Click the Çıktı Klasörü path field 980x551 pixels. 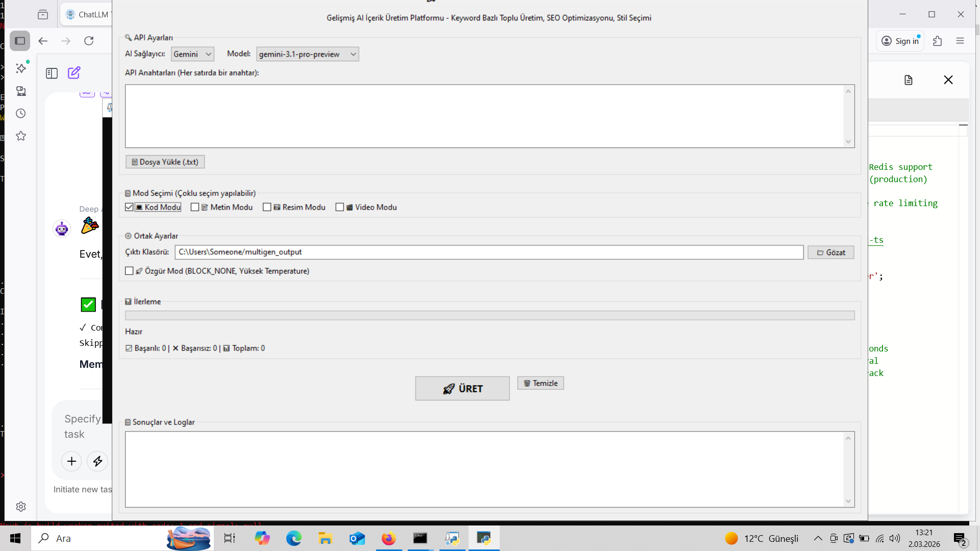(x=488, y=252)
